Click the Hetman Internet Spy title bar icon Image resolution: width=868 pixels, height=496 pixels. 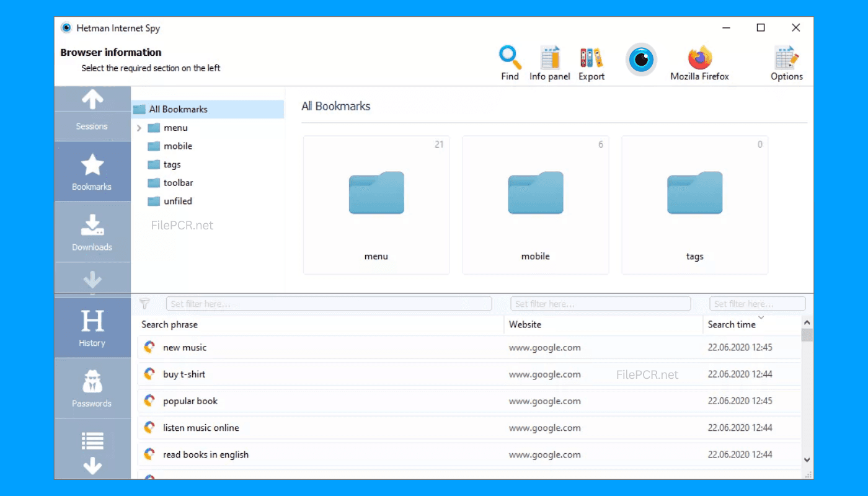click(66, 28)
